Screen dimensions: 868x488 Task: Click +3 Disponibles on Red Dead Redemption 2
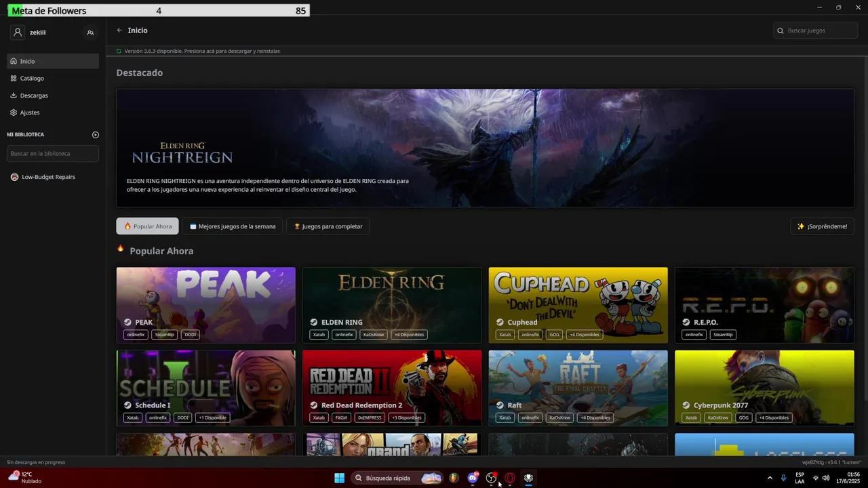click(407, 418)
